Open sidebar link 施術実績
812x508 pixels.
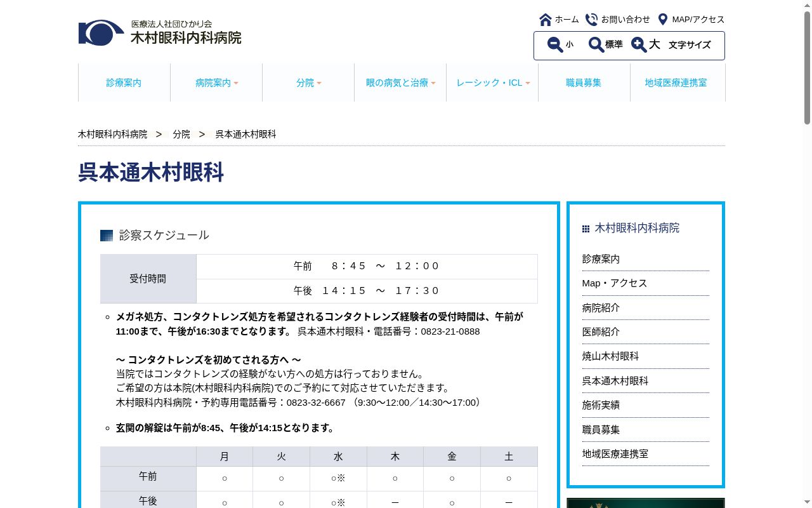tap(601, 405)
